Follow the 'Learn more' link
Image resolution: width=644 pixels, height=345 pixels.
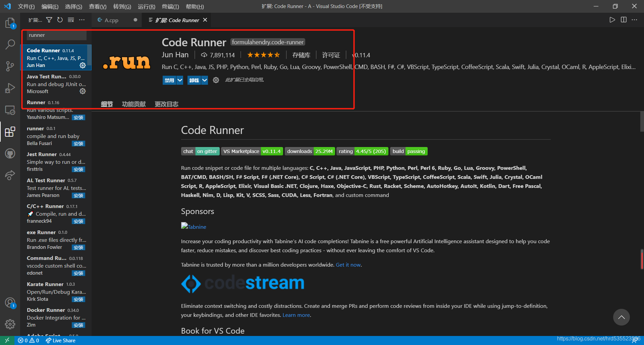pos(296,315)
